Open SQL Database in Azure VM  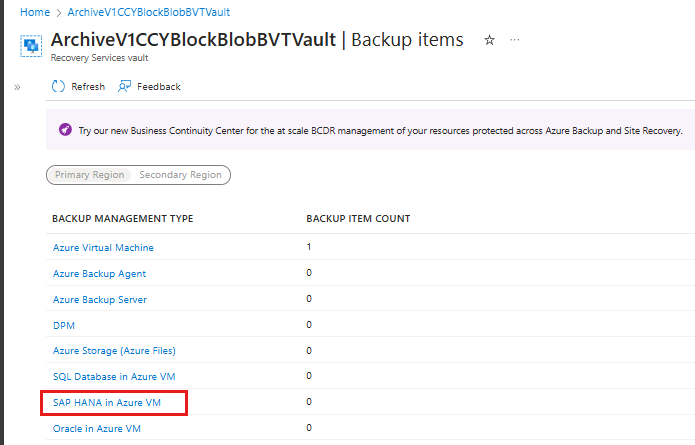point(114,377)
